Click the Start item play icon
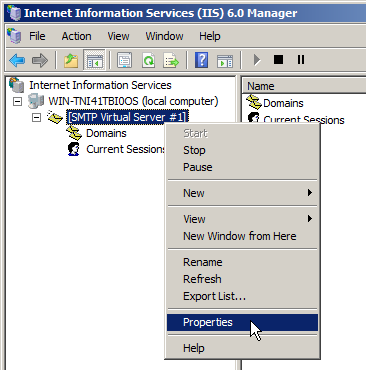 click(257, 60)
